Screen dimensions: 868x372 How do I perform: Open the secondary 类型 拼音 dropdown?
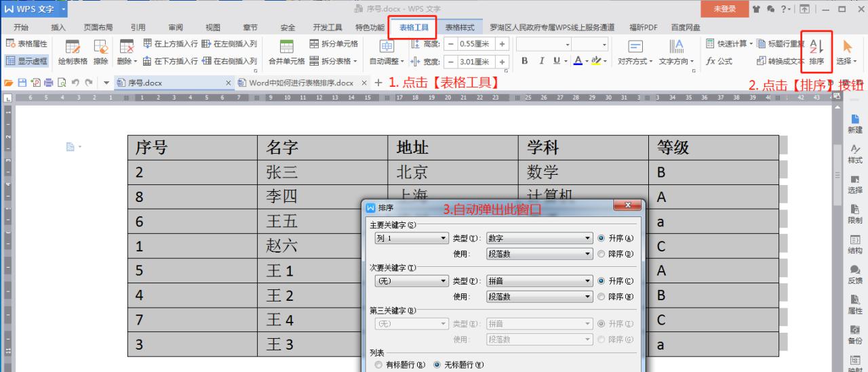point(540,281)
